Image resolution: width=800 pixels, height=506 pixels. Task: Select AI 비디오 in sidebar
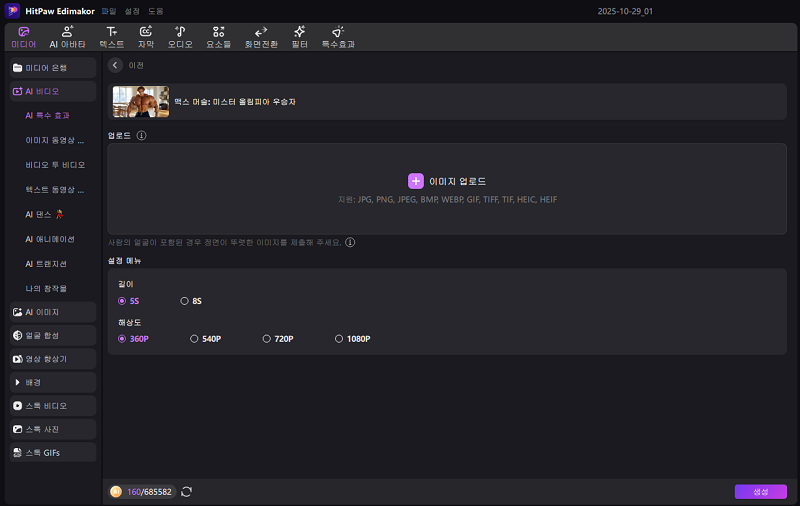(53, 91)
